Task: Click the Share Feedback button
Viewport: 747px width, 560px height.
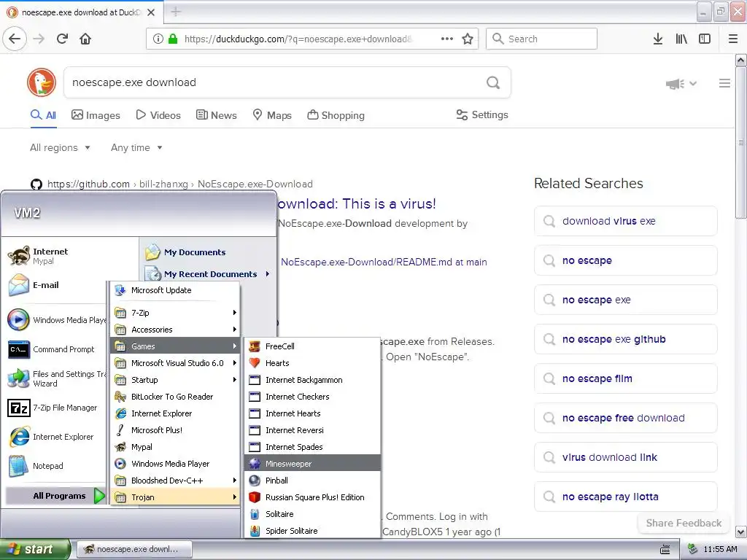Action: click(684, 523)
